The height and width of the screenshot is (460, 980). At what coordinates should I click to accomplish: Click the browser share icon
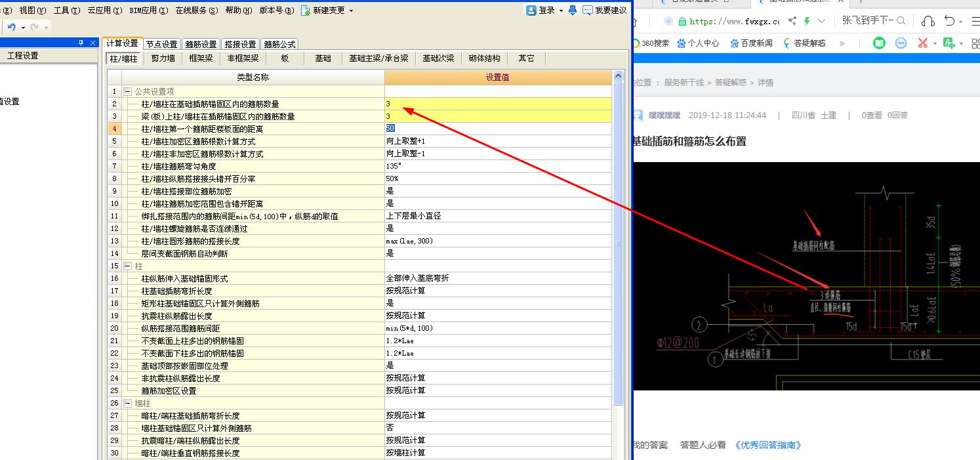pyautogui.click(x=792, y=21)
